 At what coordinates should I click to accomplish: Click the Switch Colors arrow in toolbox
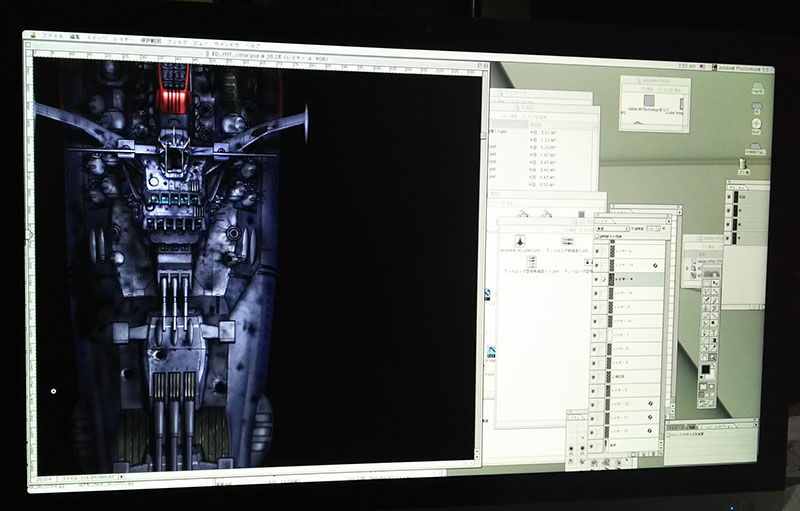pyautogui.click(x=714, y=366)
